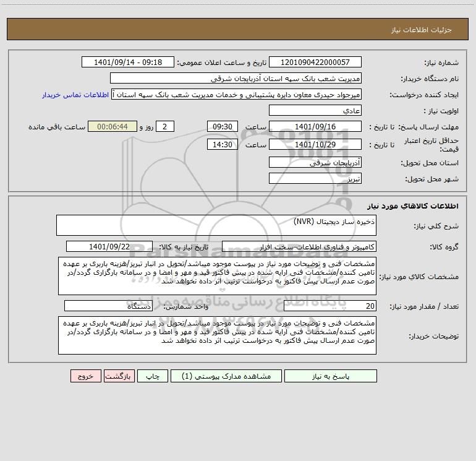Click the پاسخ به نیاز button

click(x=331, y=376)
